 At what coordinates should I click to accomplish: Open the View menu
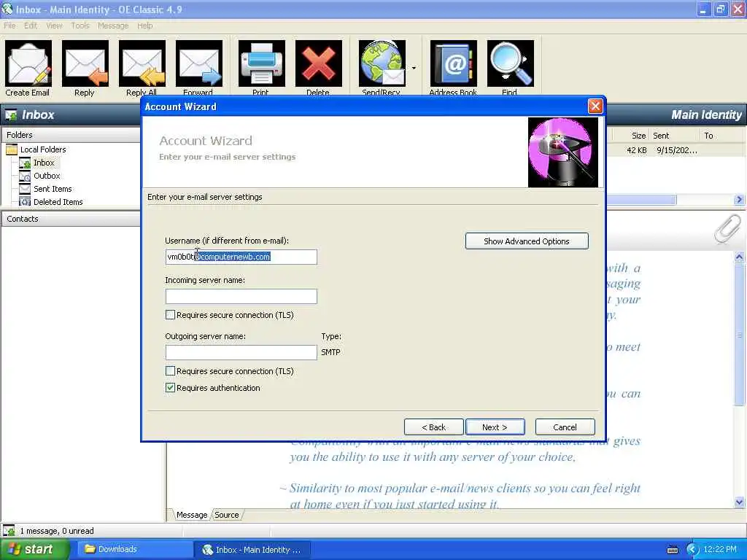pyautogui.click(x=54, y=26)
